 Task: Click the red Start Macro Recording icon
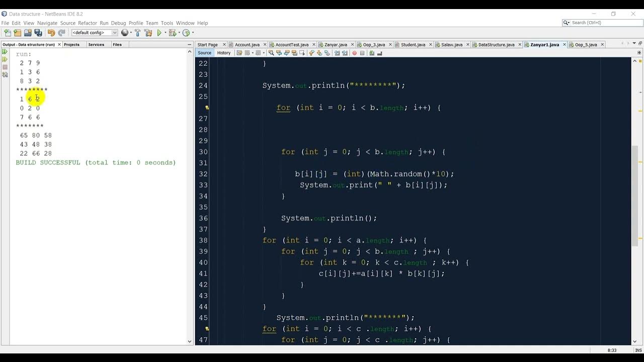[x=354, y=53]
